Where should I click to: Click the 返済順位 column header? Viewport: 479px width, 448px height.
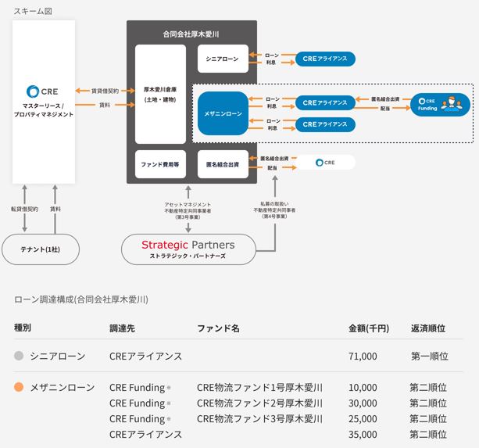pyautogui.click(x=428, y=328)
